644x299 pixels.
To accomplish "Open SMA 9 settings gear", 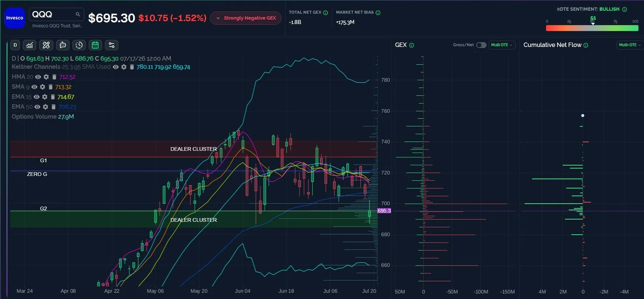I will pyautogui.click(x=43, y=87).
